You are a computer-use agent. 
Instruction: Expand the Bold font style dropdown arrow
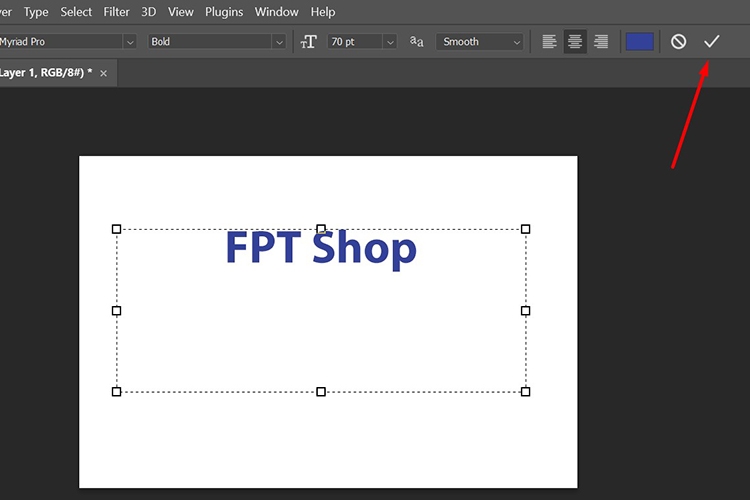279,42
